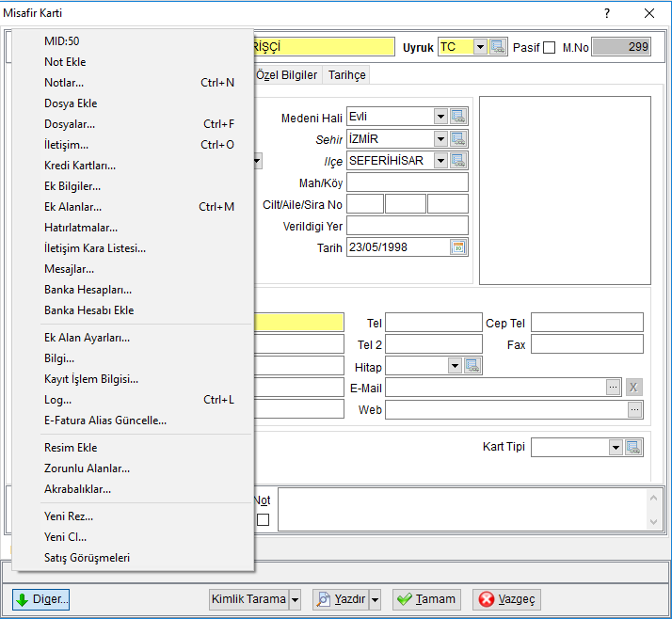Click the Yazdır button
This screenshot has height=619, width=672.
tap(342, 599)
